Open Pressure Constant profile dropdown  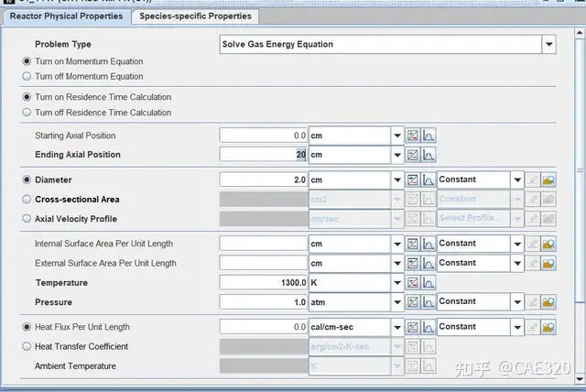pos(517,302)
